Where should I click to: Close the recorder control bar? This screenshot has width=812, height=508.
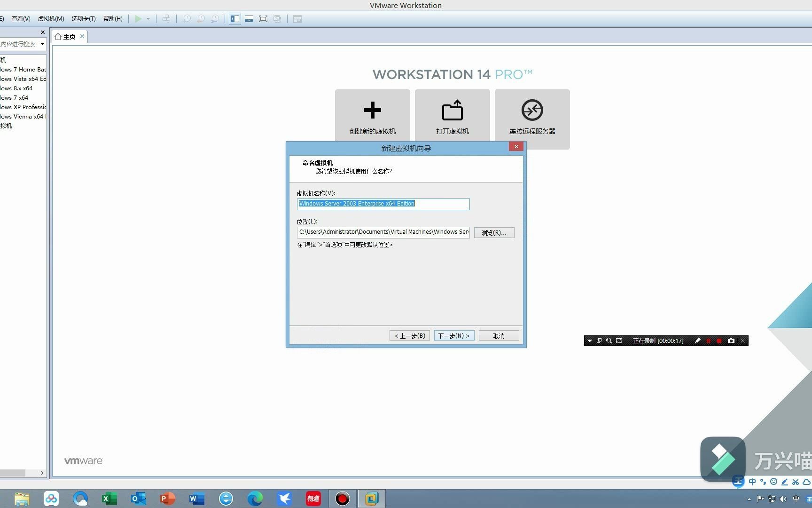(x=743, y=341)
